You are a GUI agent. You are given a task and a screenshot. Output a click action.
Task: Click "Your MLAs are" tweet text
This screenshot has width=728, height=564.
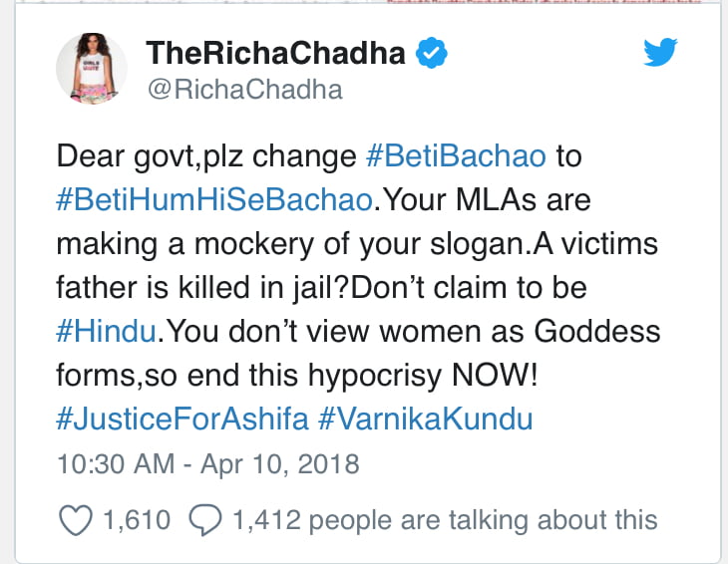(x=489, y=199)
